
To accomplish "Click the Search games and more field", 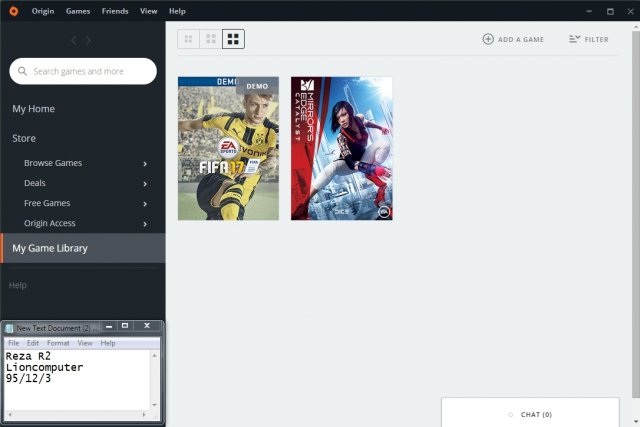I will [90, 71].
